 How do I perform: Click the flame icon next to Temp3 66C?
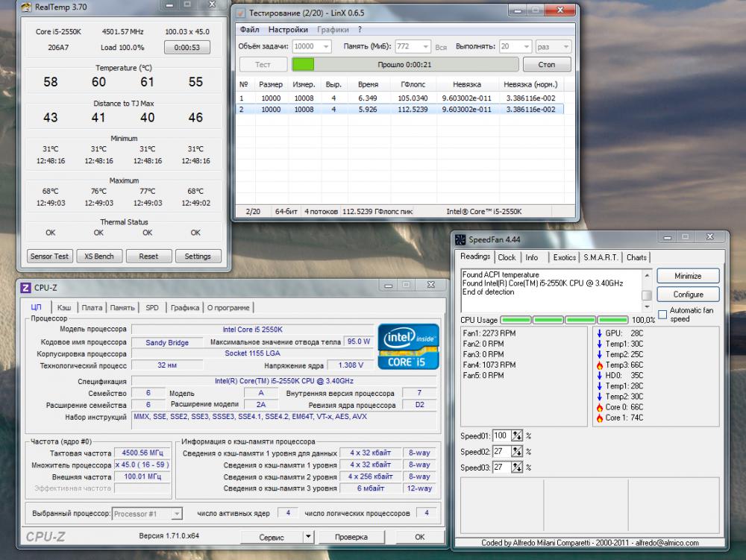pos(600,365)
